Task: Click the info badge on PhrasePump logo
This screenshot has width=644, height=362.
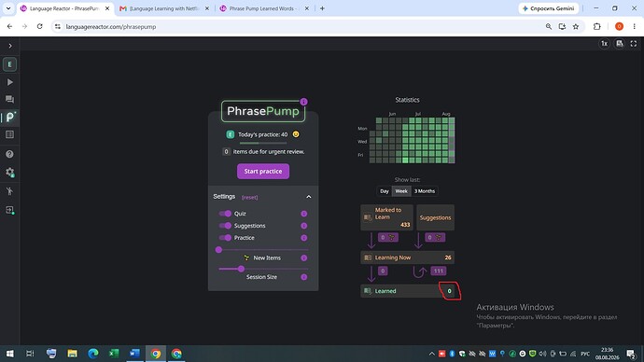Action: pos(303,102)
